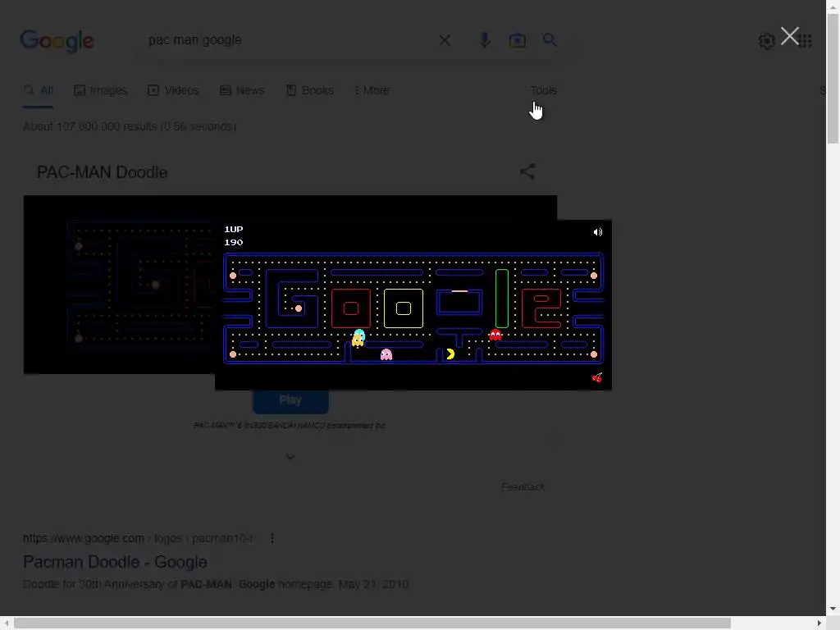The image size is (840, 630).
Task: Switch to the Videos tab
Action: point(174,90)
